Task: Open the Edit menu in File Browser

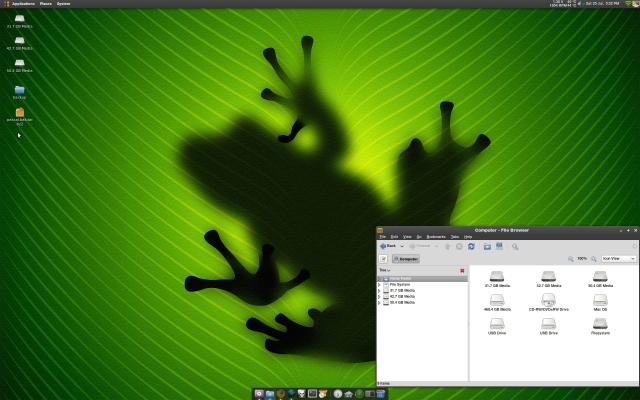Action: tap(394, 237)
